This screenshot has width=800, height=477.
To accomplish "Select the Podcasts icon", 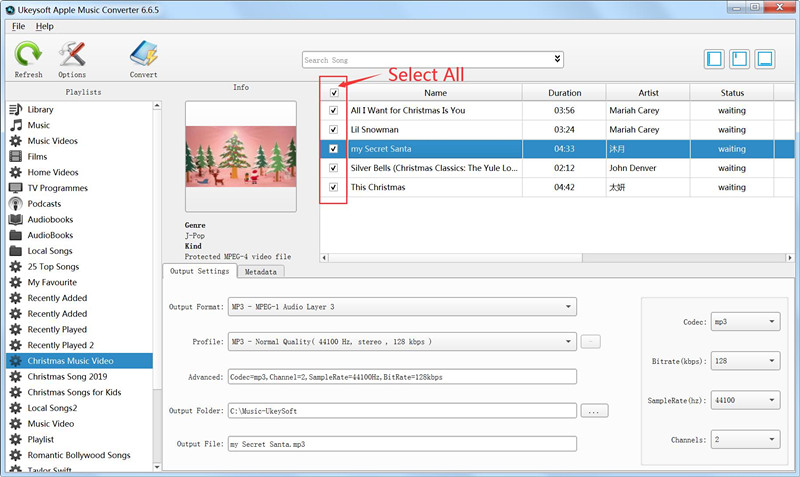I will click(x=16, y=204).
